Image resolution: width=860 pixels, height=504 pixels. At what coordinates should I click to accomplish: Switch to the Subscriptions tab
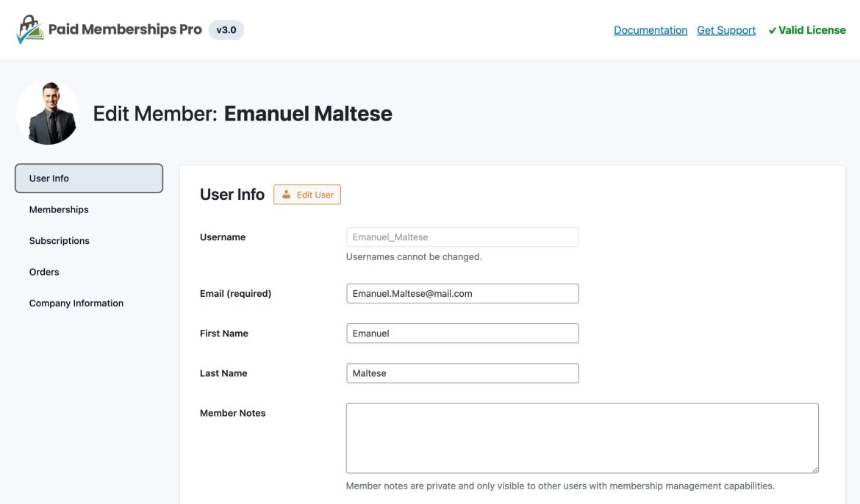click(x=59, y=240)
